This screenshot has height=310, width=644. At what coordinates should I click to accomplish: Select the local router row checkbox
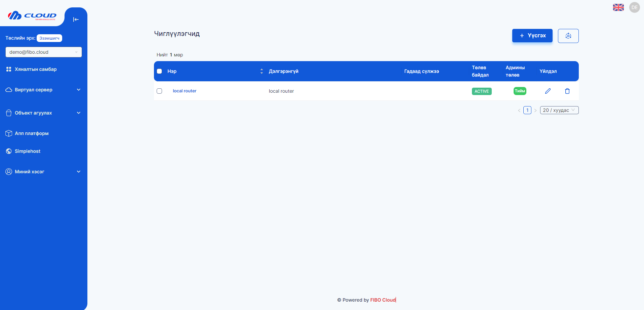click(x=159, y=91)
